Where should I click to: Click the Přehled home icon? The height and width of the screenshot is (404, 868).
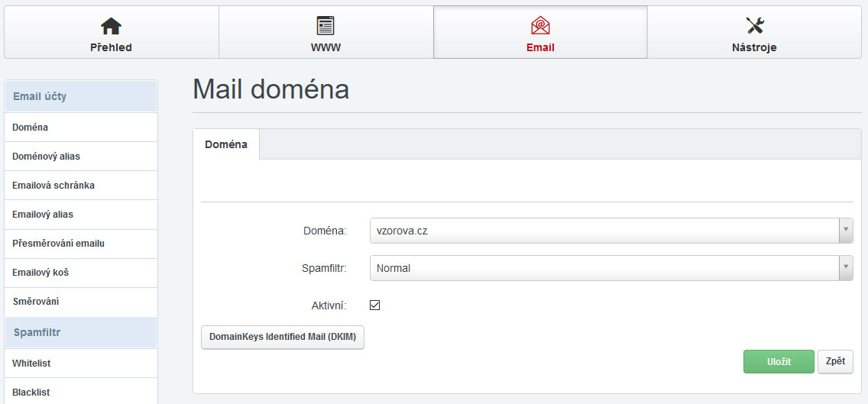coord(111,26)
